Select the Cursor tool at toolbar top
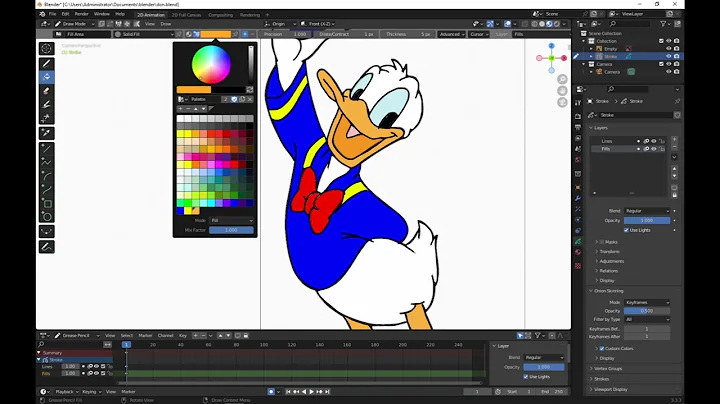This screenshot has width=720, height=404. point(46,48)
